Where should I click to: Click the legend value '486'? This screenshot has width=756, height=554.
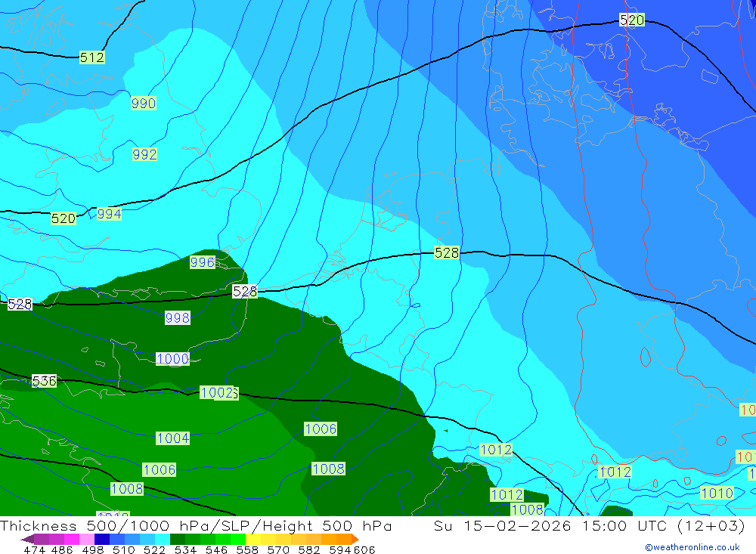[62, 549]
